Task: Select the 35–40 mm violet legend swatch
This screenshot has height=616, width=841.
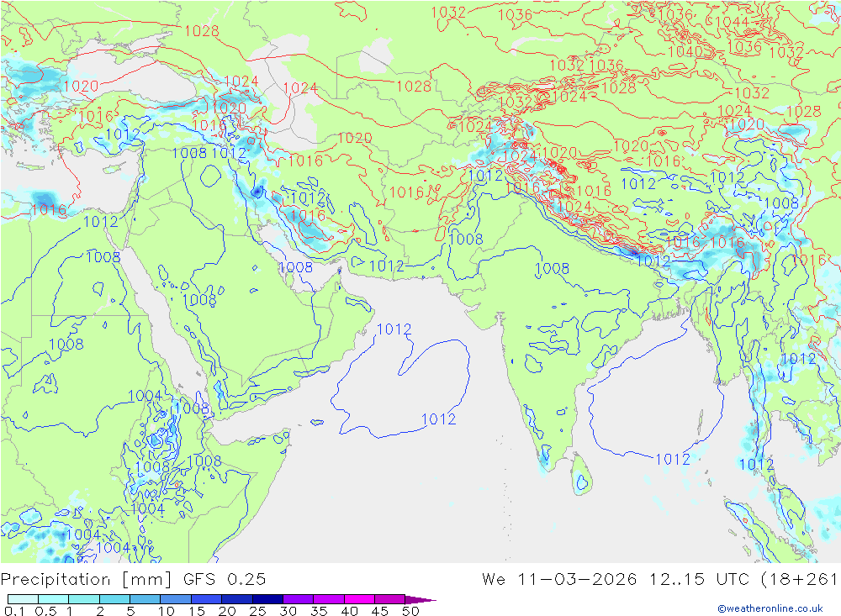Action: 329,599
